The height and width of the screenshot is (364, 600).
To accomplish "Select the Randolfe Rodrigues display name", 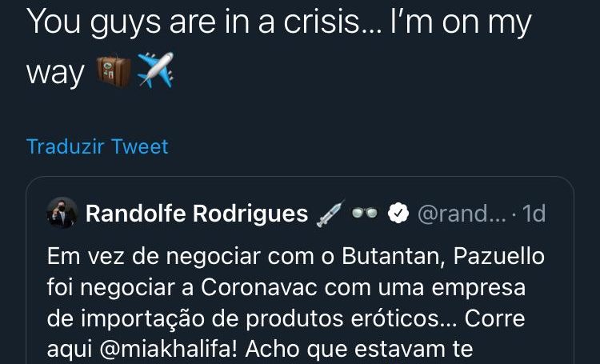I will tap(197, 213).
